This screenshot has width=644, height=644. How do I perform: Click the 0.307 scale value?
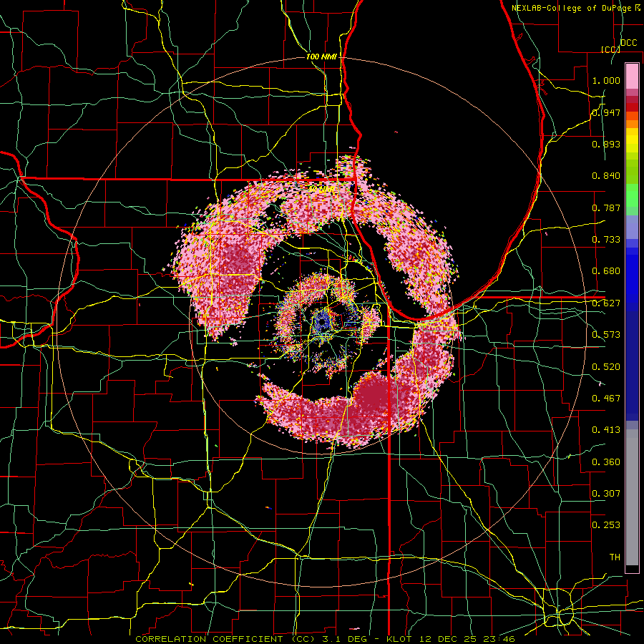[606, 494]
